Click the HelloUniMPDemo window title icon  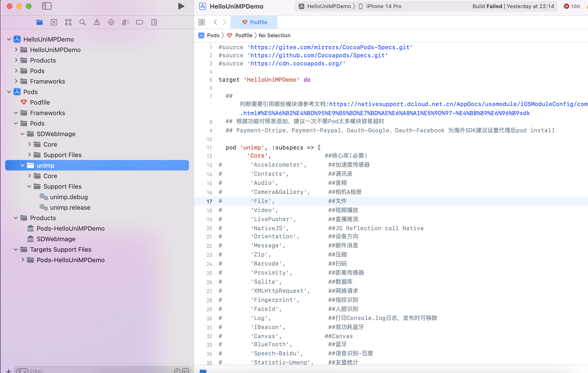pyautogui.click(x=202, y=6)
